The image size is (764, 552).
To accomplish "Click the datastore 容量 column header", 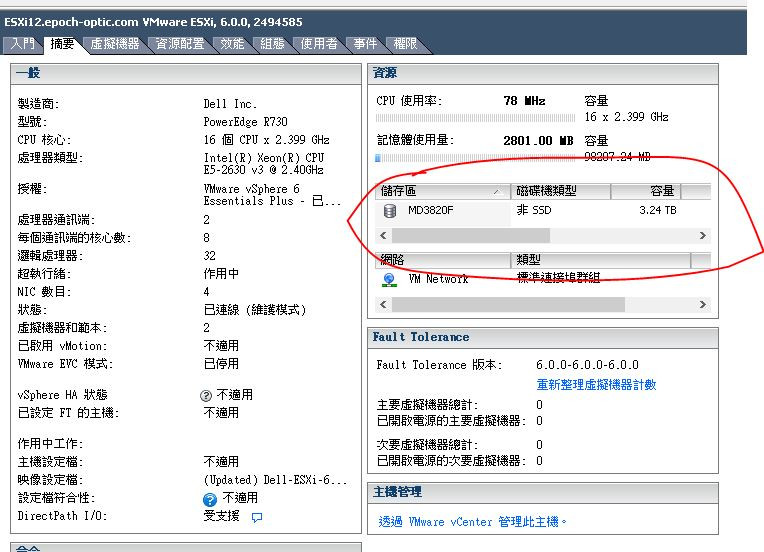I will [x=646, y=191].
